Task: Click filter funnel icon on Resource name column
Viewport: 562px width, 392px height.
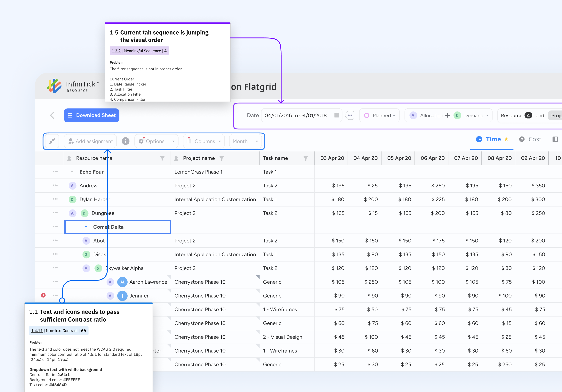Action: [x=162, y=158]
